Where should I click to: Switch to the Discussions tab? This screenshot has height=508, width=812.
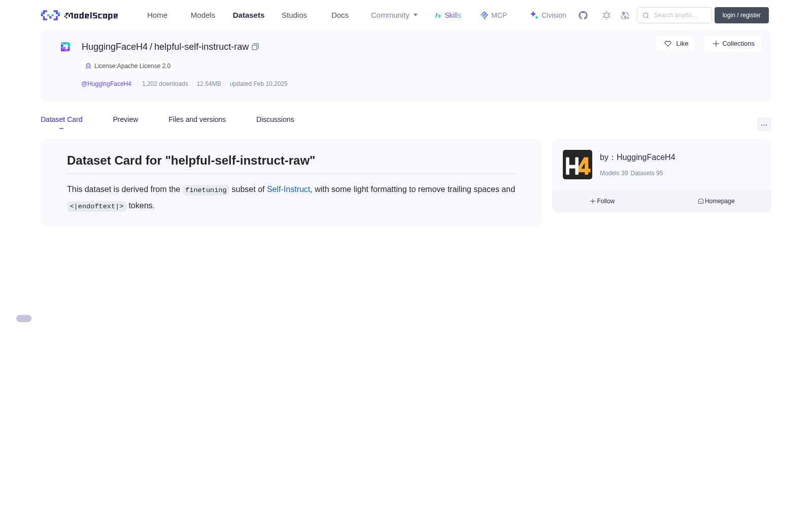(x=275, y=119)
